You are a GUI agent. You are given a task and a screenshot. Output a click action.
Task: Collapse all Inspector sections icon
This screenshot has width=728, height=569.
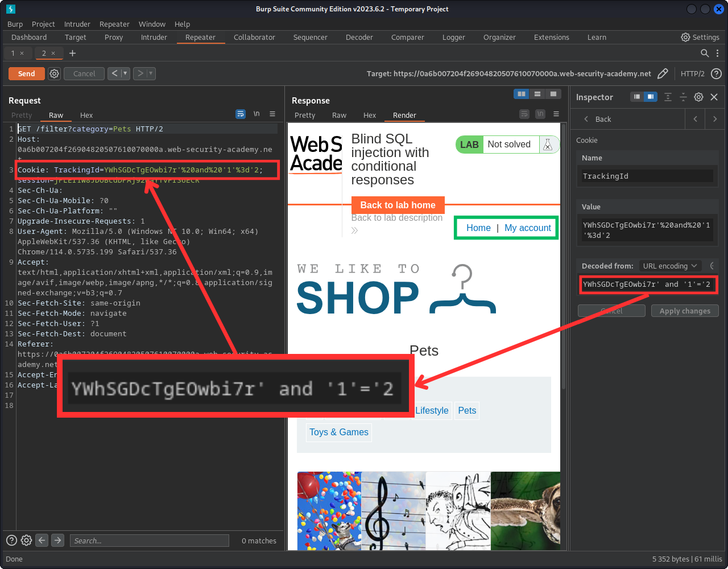pos(683,97)
